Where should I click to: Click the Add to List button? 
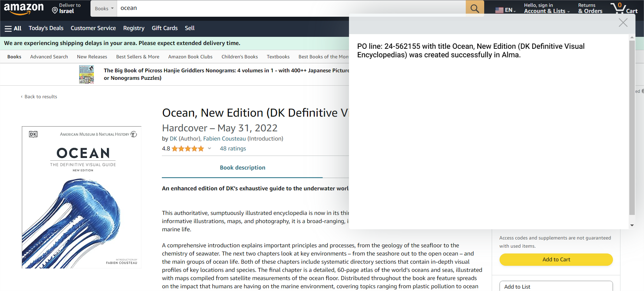556,286
